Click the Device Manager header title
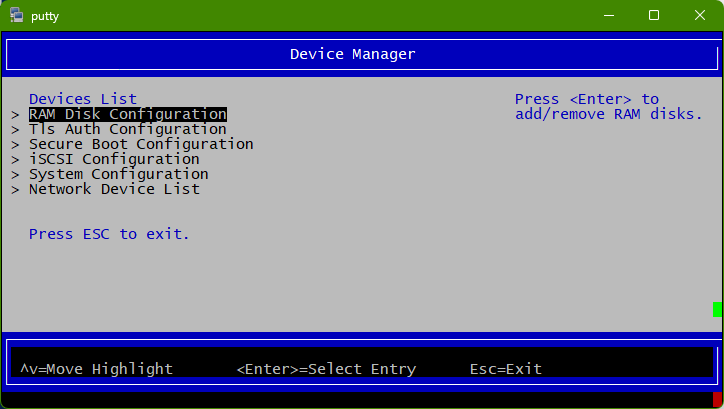The height and width of the screenshot is (409, 724). point(352,54)
